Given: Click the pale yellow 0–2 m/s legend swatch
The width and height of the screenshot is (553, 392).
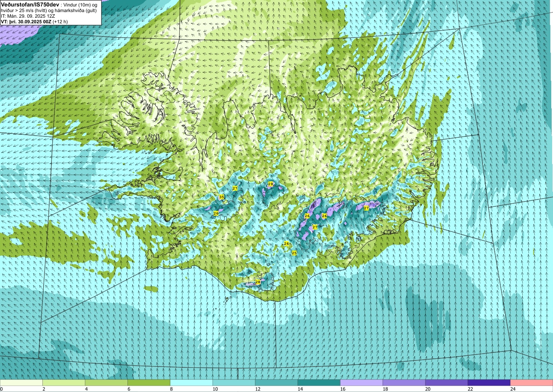Looking at the screenshot, I should point(21,383).
